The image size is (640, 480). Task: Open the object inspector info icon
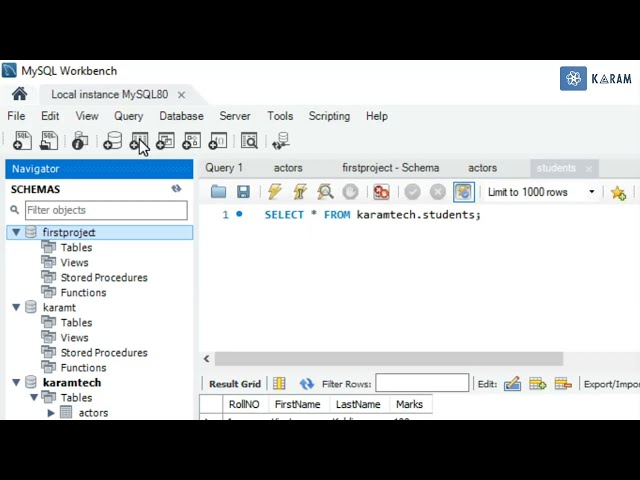pos(80,141)
